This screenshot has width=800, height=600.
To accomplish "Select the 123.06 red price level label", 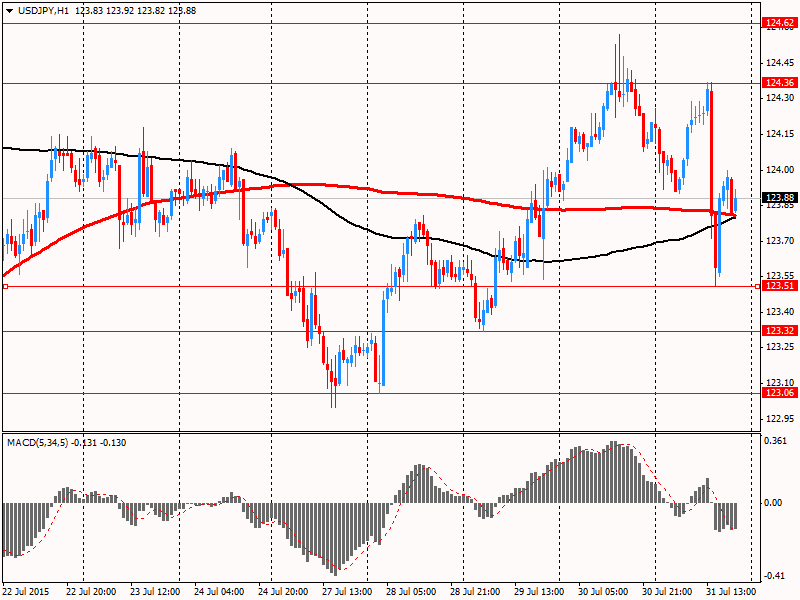I will tap(780, 392).
